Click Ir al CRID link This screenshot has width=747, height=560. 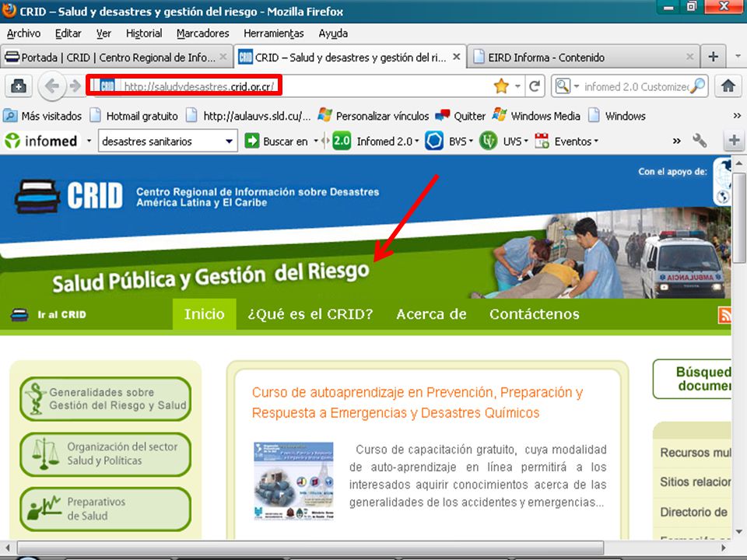pyautogui.click(x=48, y=314)
